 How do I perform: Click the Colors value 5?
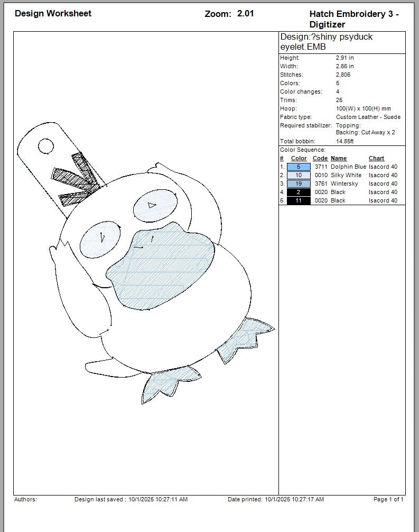338,83
